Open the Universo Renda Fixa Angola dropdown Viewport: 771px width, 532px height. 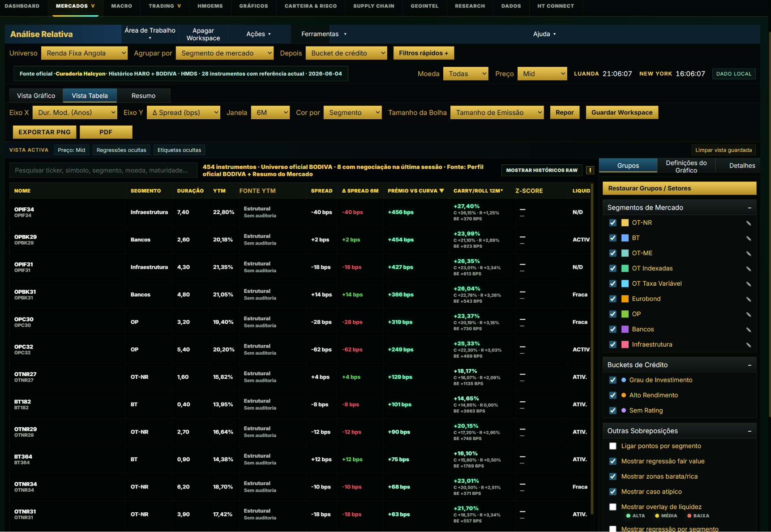click(x=84, y=53)
